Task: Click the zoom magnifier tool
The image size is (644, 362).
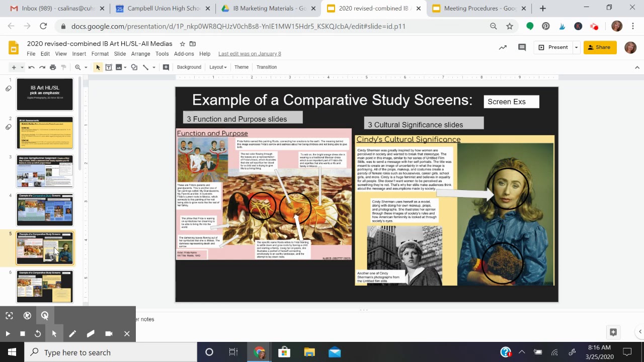Action: [x=77, y=67]
